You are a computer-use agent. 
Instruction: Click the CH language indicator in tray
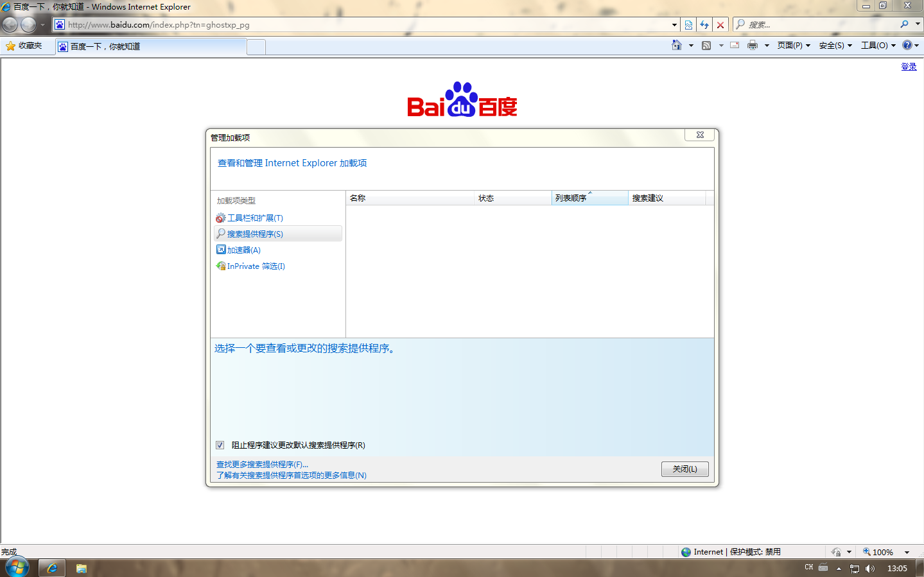click(x=809, y=567)
